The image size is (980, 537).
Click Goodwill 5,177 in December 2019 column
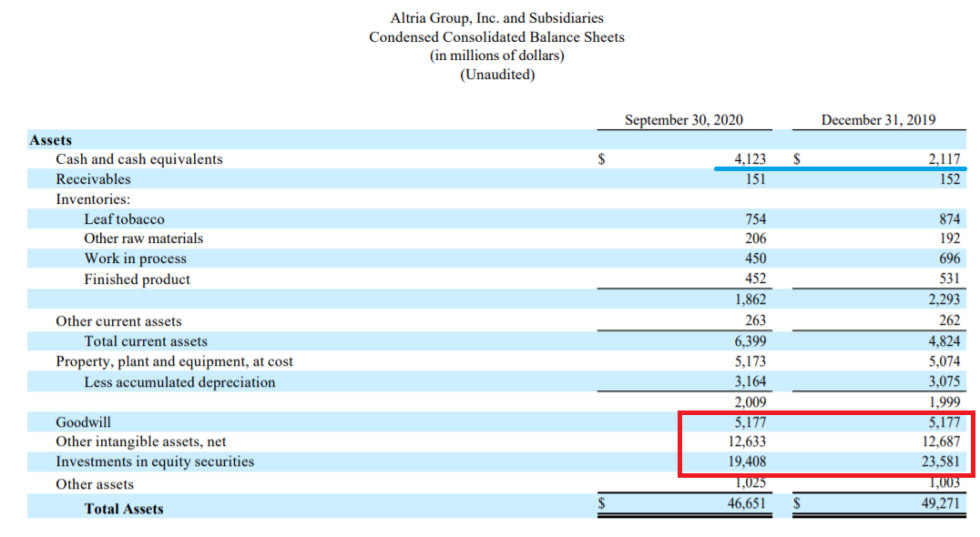944,422
